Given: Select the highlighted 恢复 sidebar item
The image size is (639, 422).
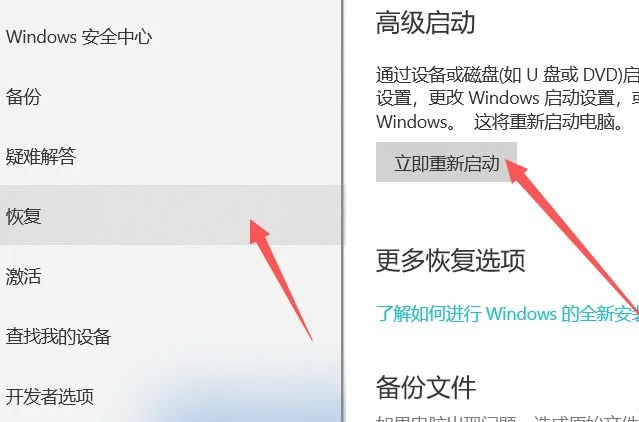Looking at the screenshot, I should click(x=171, y=215).
